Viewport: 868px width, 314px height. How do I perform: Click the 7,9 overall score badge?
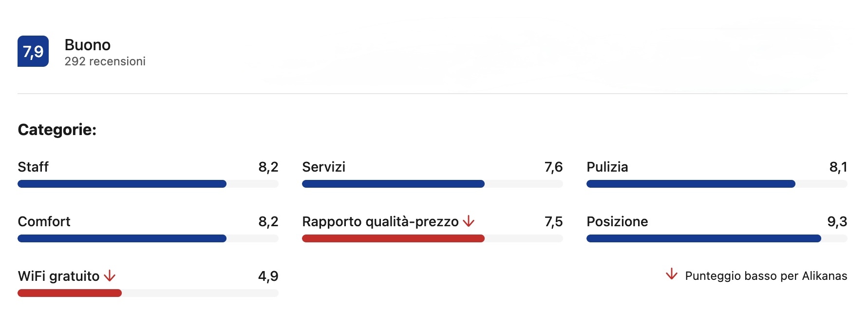(33, 51)
